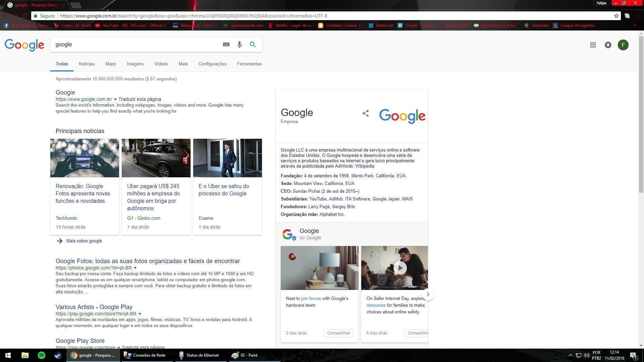Viewport: 644px width, 362px height.
Task: Open the League of Legends bookmark
Action: (x=574, y=25)
